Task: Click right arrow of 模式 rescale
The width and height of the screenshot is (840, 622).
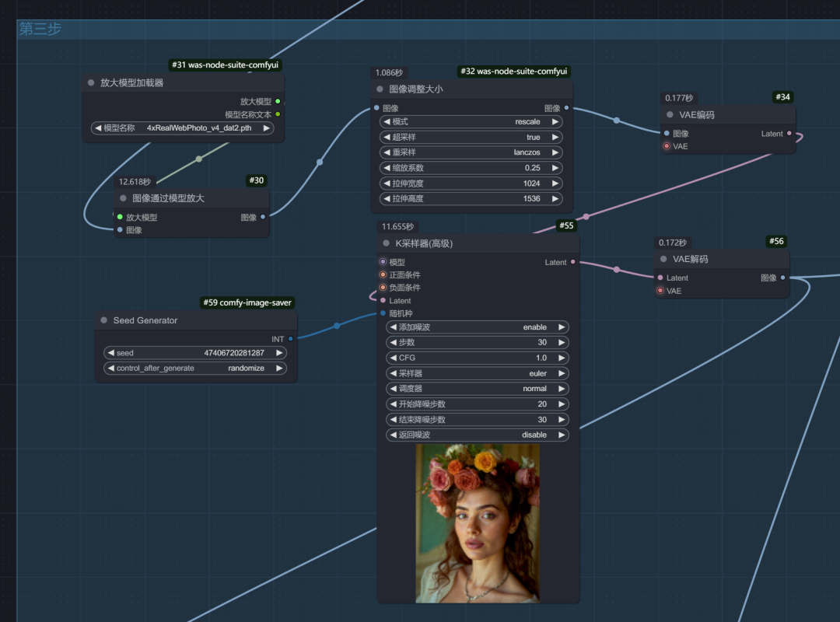Action: (x=555, y=121)
